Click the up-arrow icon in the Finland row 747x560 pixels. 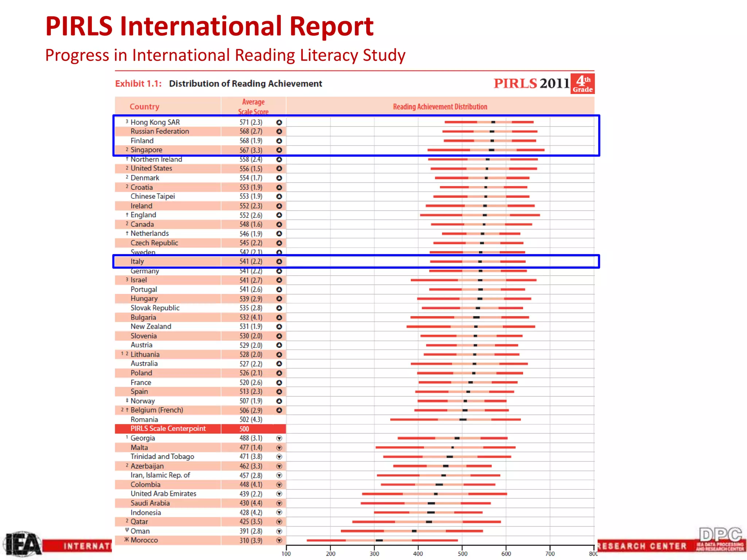click(x=279, y=141)
